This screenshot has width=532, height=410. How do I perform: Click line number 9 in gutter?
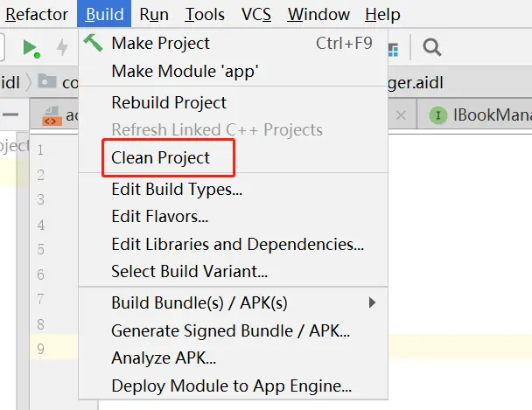pos(39,349)
